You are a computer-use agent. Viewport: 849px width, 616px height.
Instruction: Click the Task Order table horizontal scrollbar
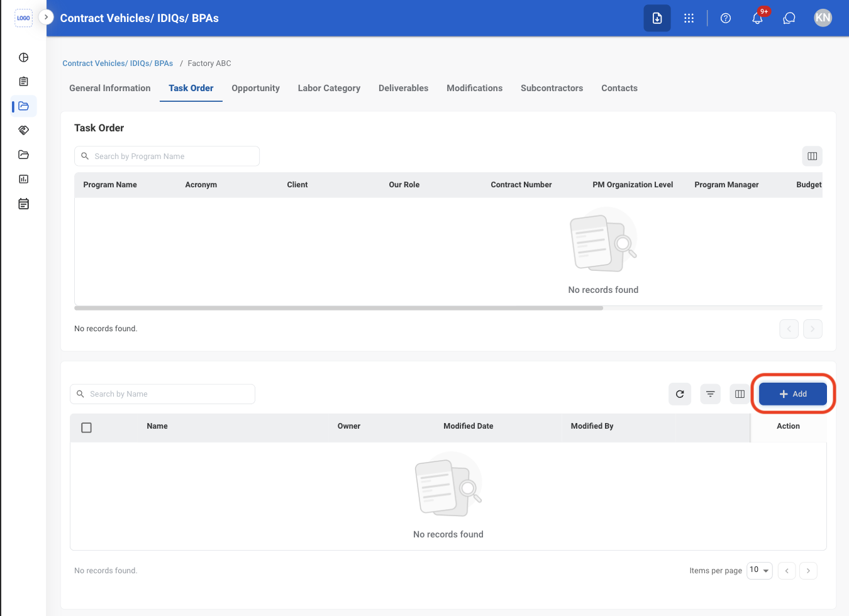pyautogui.click(x=338, y=308)
